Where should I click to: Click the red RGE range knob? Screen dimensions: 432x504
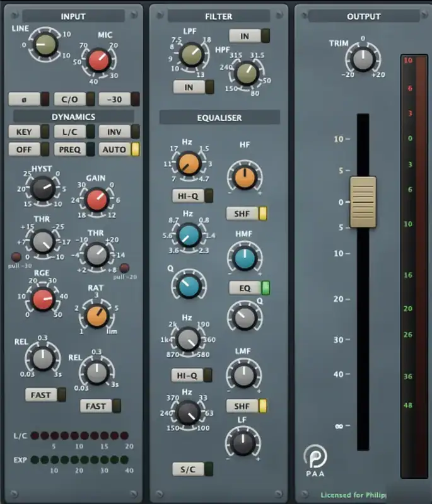coord(43,299)
